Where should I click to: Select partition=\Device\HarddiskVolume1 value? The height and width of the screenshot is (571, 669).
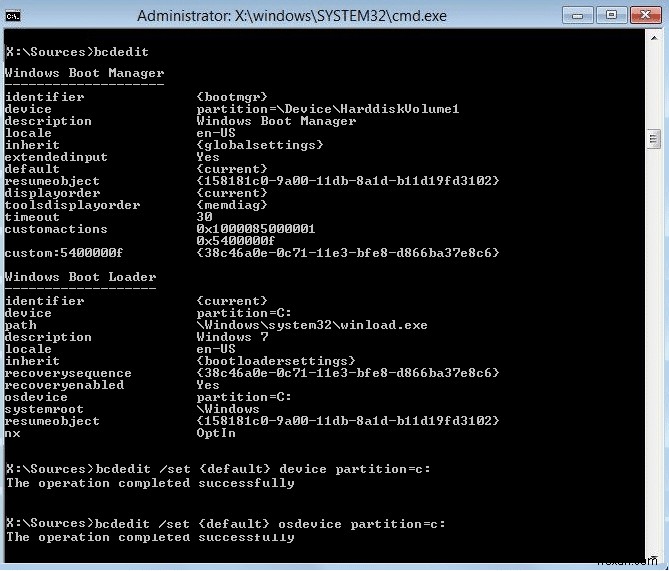tap(328, 109)
